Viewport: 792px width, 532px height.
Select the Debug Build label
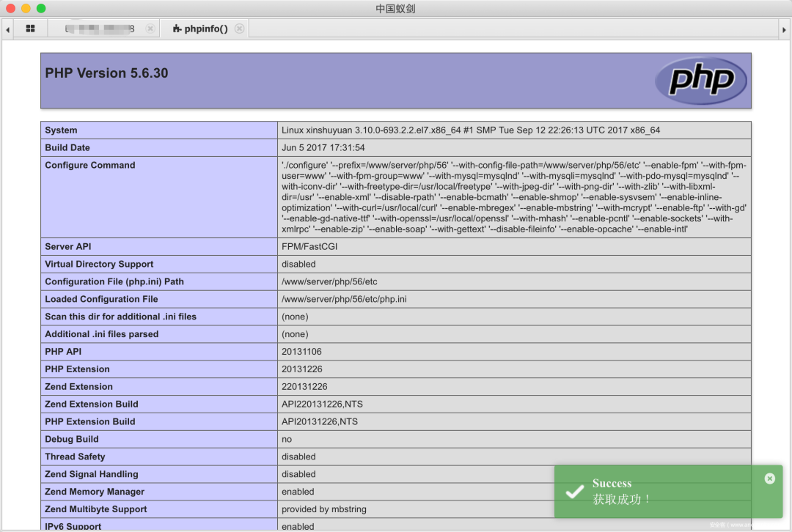(72, 439)
